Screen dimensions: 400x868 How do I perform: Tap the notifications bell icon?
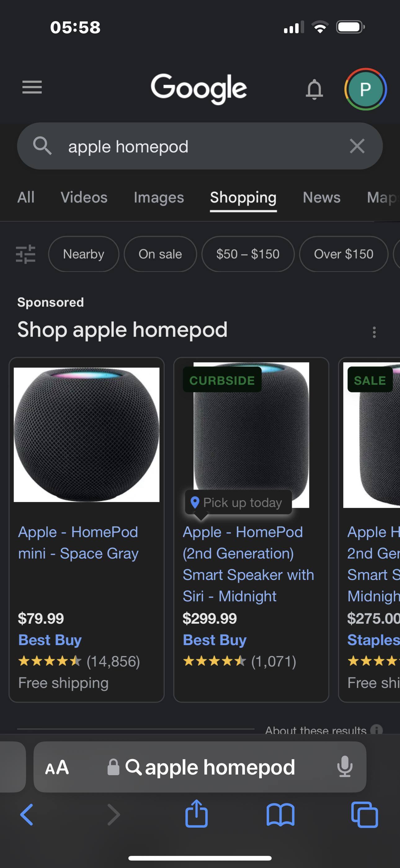pos(314,89)
